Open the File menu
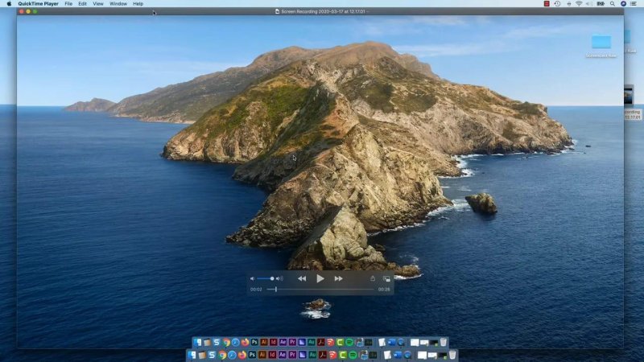644x362 pixels. pos(68,4)
